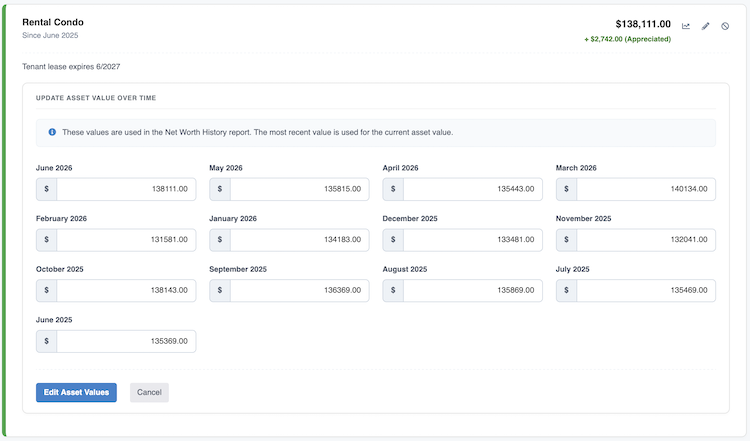Click the May 2026 label

[226, 168]
